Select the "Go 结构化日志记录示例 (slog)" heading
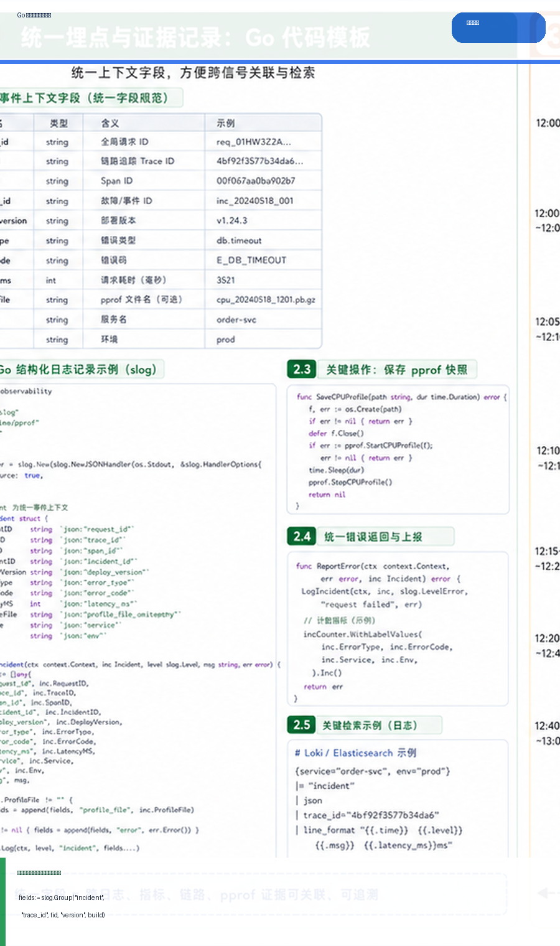 coord(78,369)
